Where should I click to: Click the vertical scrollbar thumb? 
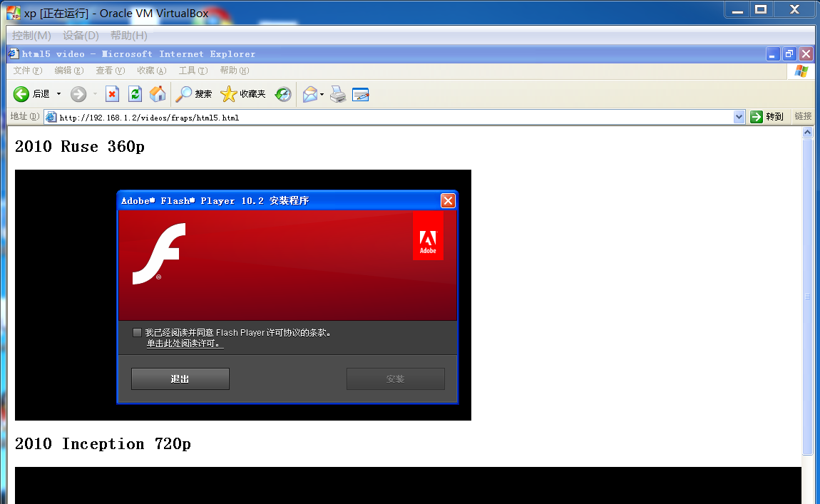click(x=807, y=297)
